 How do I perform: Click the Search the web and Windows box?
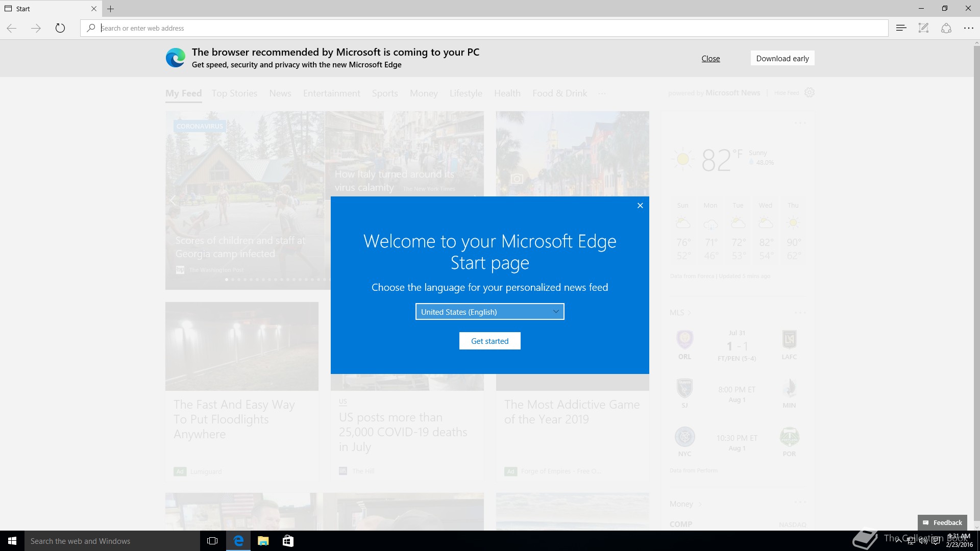click(112, 541)
